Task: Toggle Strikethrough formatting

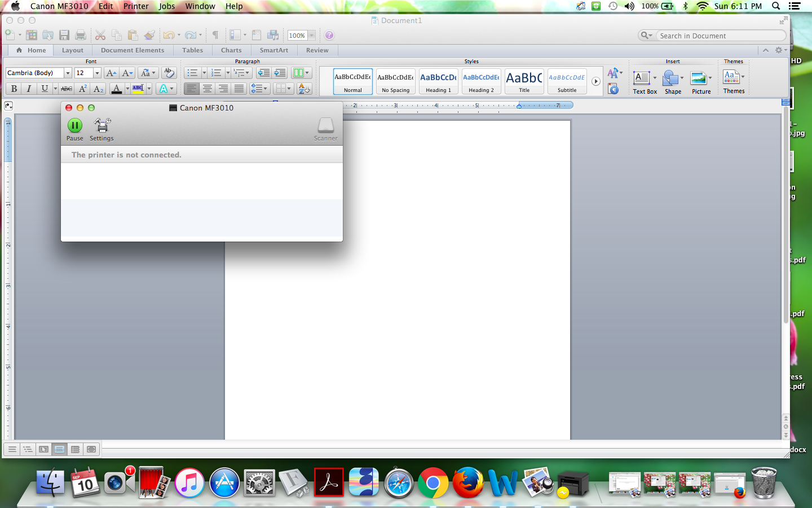Action: (x=67, y=89)
